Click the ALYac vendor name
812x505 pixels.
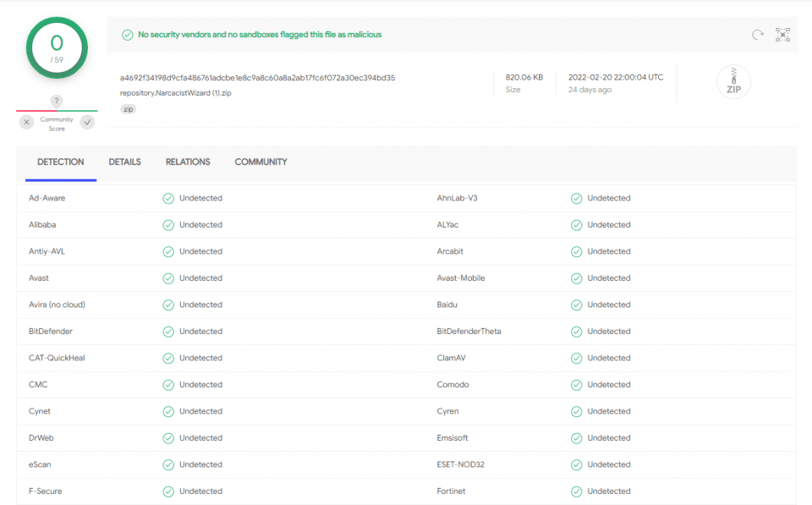click(x=448, y=225)
